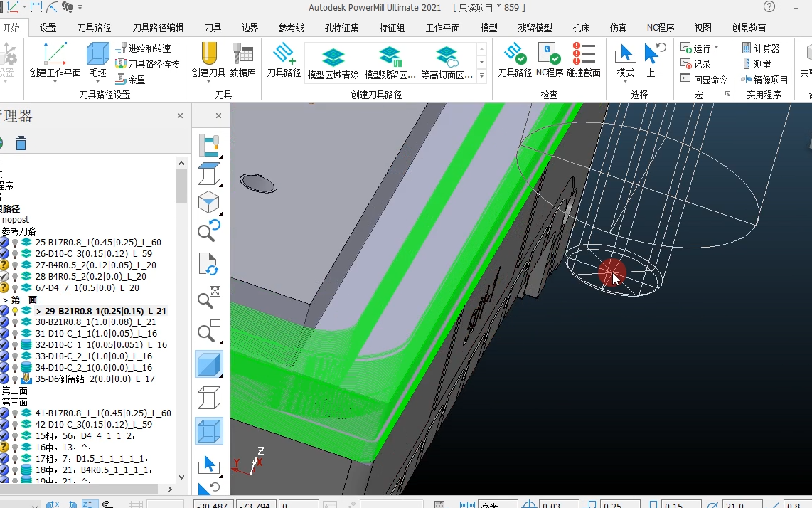Switch to the Toolpath Edit (刀具路径编辑) tab

coord(158,28)
